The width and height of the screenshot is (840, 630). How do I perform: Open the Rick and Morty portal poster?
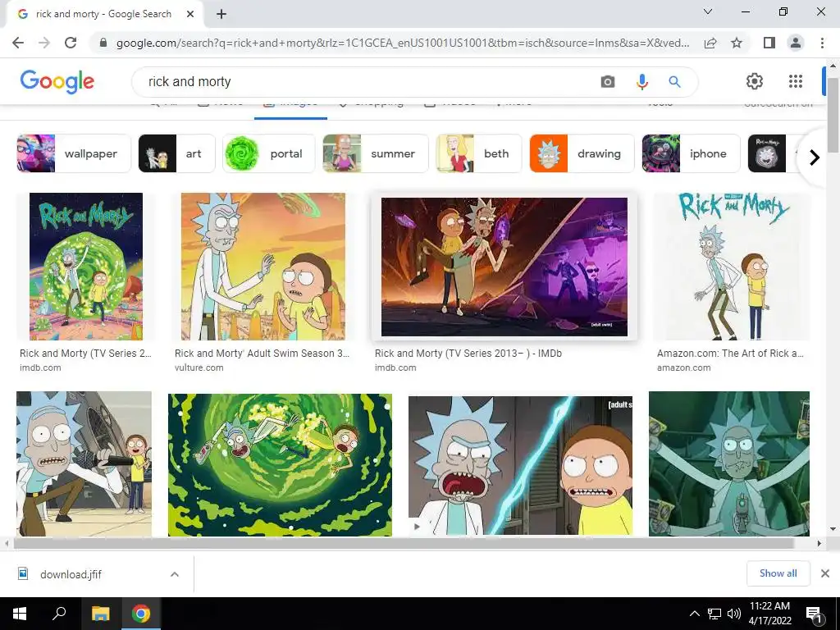(85, 267)
